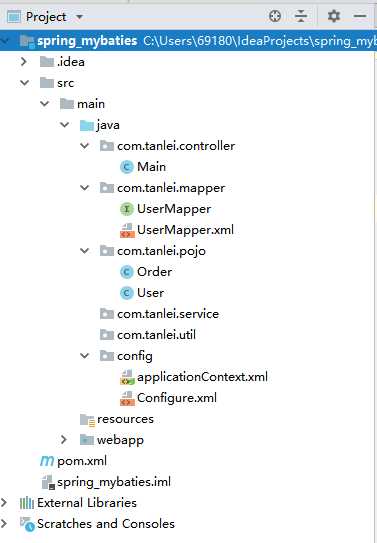The image size is (377, 543).
Task: Click the locate/scroll-from-source target icon
Action: (x=275, y=16)
